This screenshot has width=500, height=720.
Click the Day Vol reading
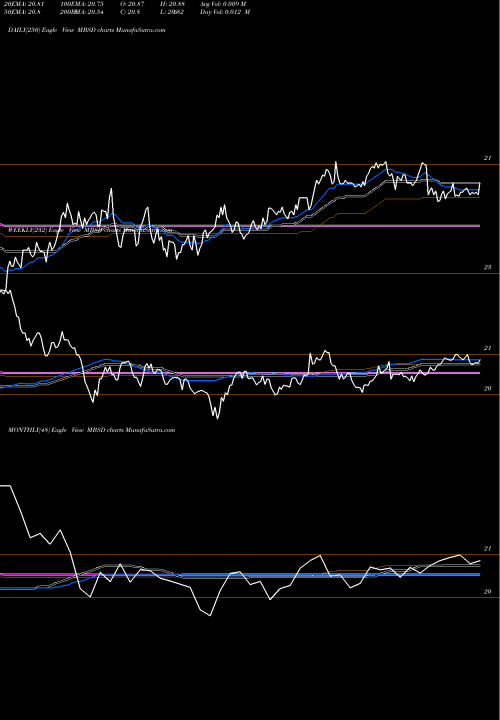tap(225, 12)
